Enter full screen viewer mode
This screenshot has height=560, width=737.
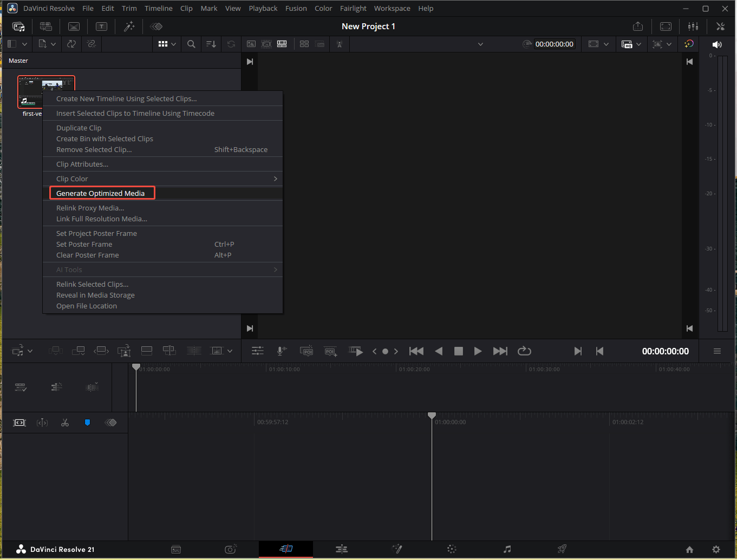tap(666, 27)
